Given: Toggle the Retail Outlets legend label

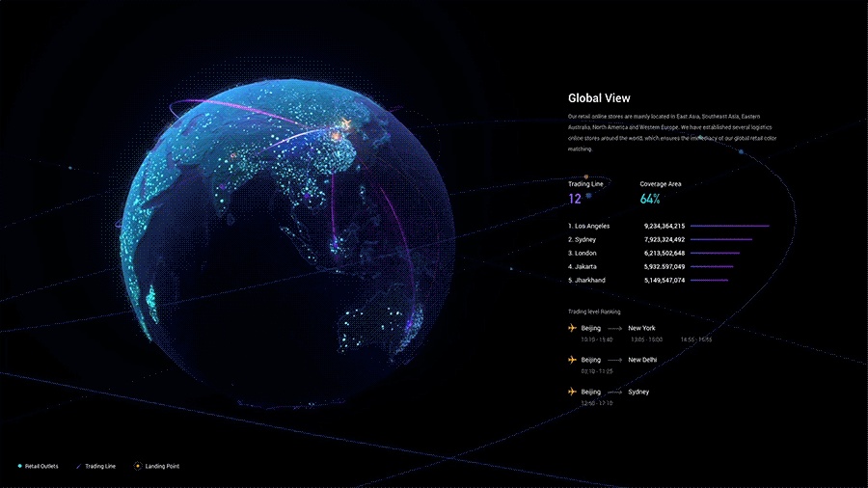Looking at the screenshot, I should 41,467.
